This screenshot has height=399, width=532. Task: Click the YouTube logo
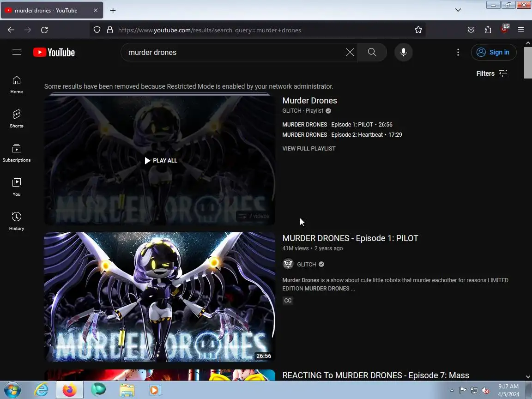54,52
